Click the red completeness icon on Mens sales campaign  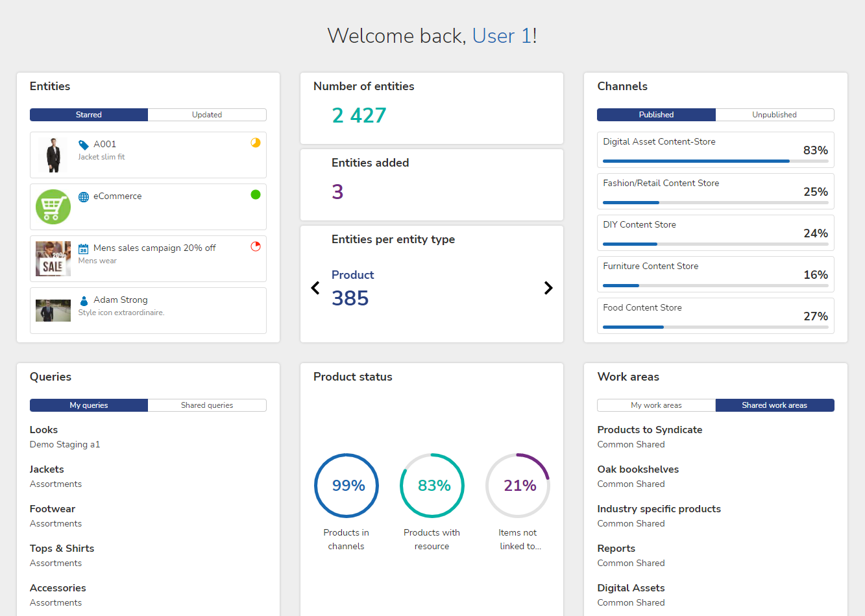coord(256,246)
